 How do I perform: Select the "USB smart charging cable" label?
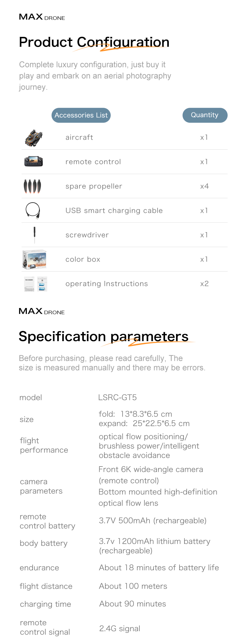pos(114,211)
